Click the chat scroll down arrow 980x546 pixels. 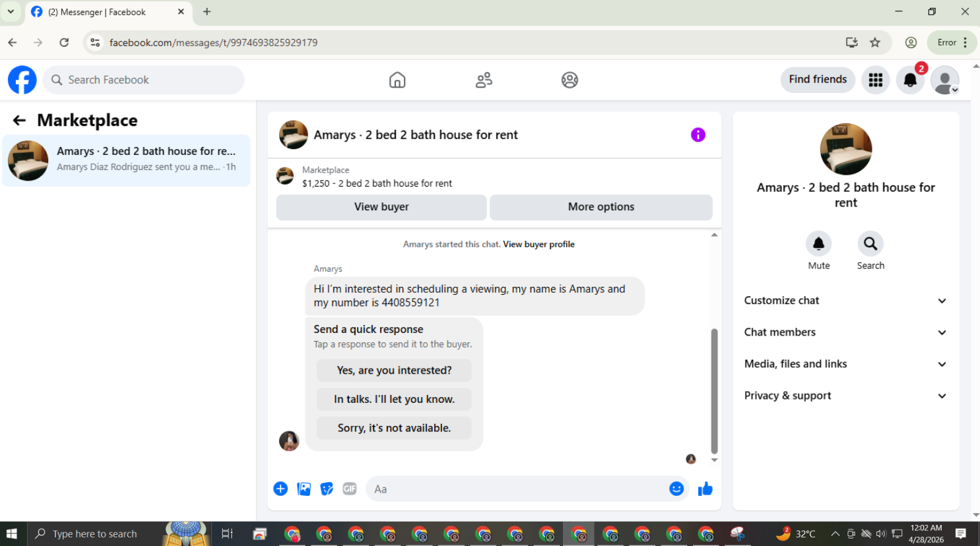tap(714, 460)
